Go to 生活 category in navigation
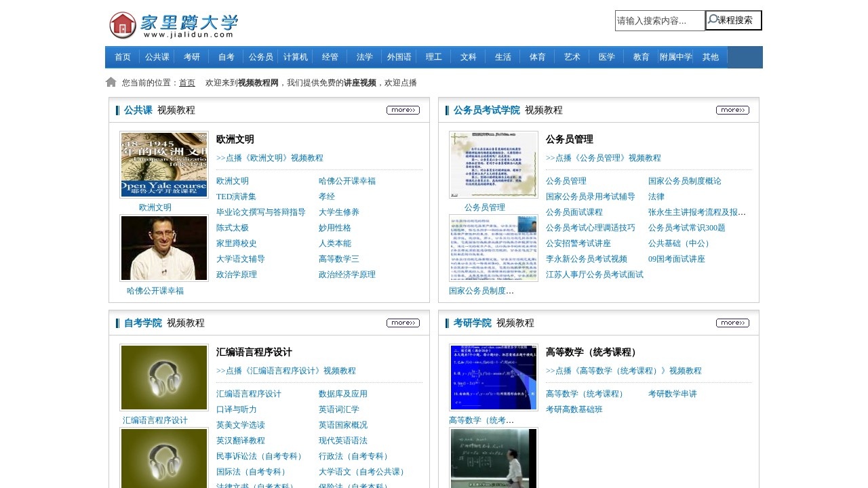Screen dimensions: 868x488 coord(503,57)
